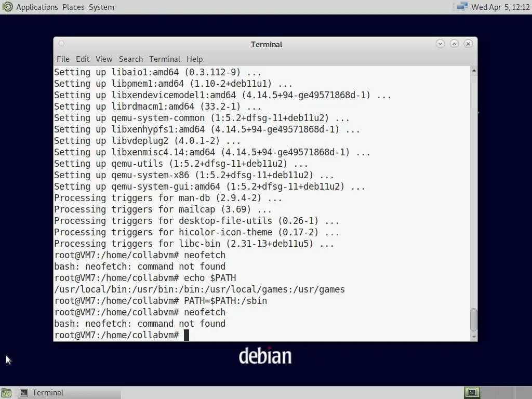The height and width of the screenshot is (399, 532).
Task: Click the show desktop icon in bottom panel
Action: point(6,393)
